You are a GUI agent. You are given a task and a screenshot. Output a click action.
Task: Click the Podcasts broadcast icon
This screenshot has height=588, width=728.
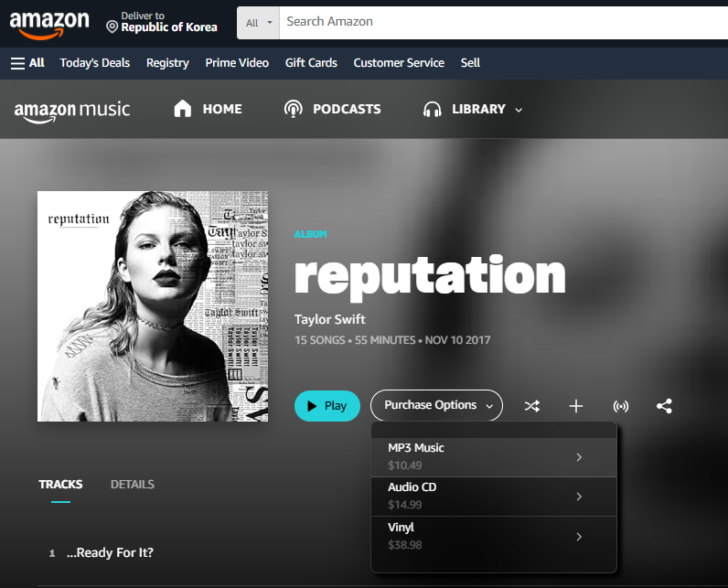pos(293,109)
